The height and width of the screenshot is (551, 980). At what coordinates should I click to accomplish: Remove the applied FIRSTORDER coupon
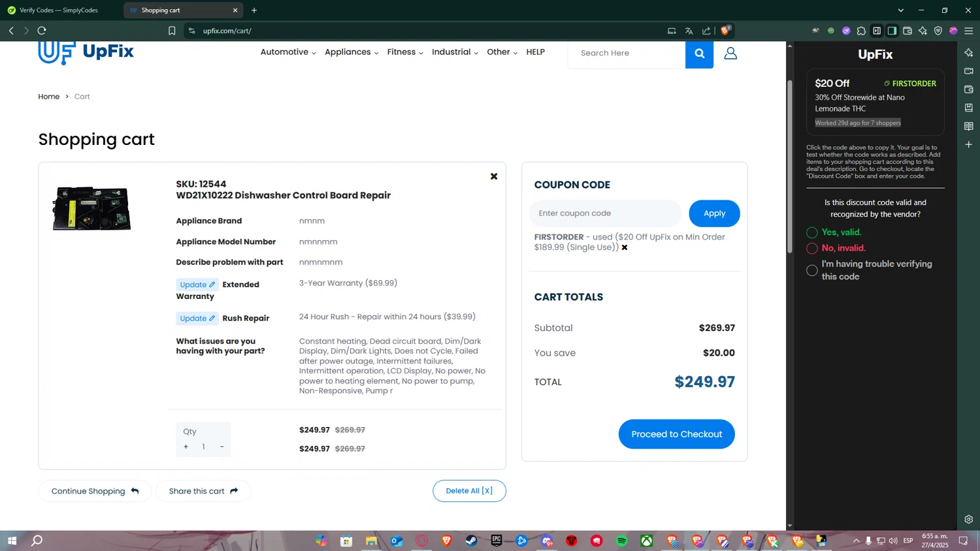click(625, 247)
